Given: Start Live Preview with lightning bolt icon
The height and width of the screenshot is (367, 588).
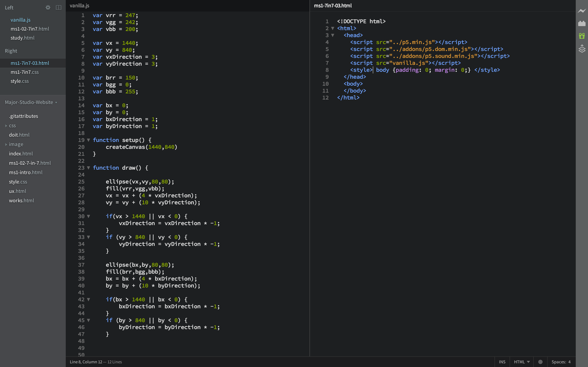Looking at the screenshot, I should (x=582, y=11).
